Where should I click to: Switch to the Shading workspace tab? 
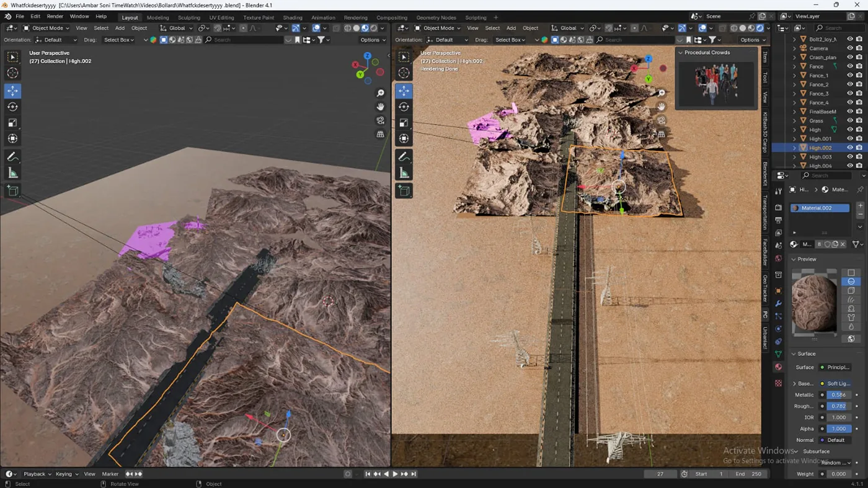click(293, 17)
